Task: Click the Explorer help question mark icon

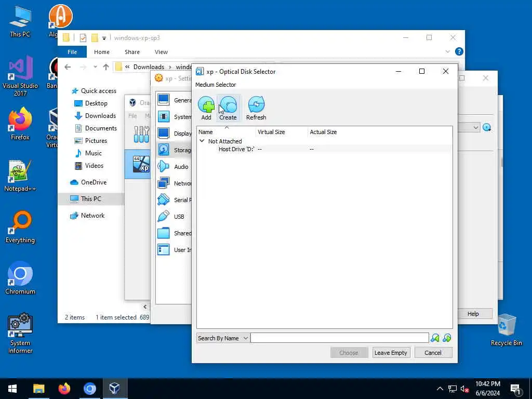Action: click(x=459, y=51)
